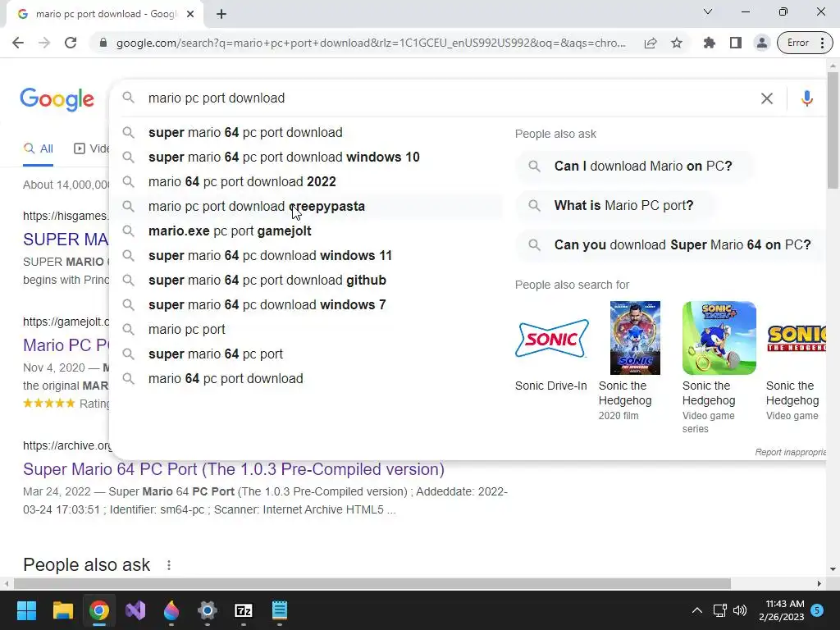Switch to the Videos results tab
This screenshot has width=840, height=630.
[x=91, y=148]
